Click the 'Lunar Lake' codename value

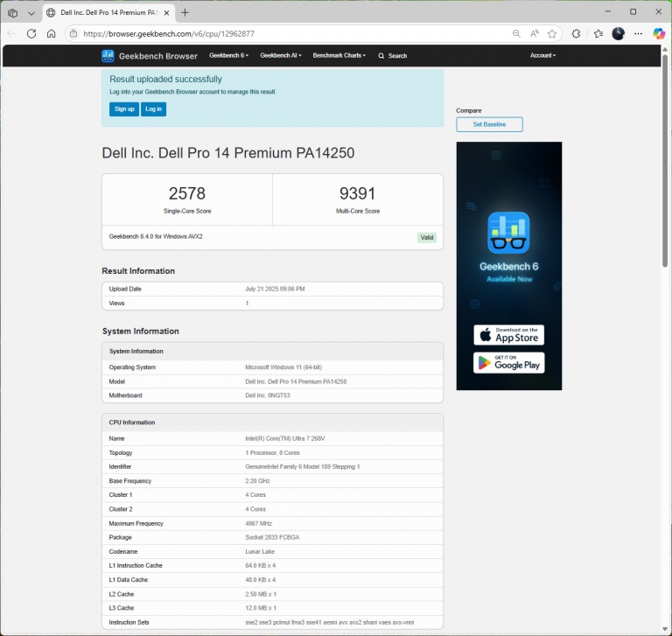[260, 552]
